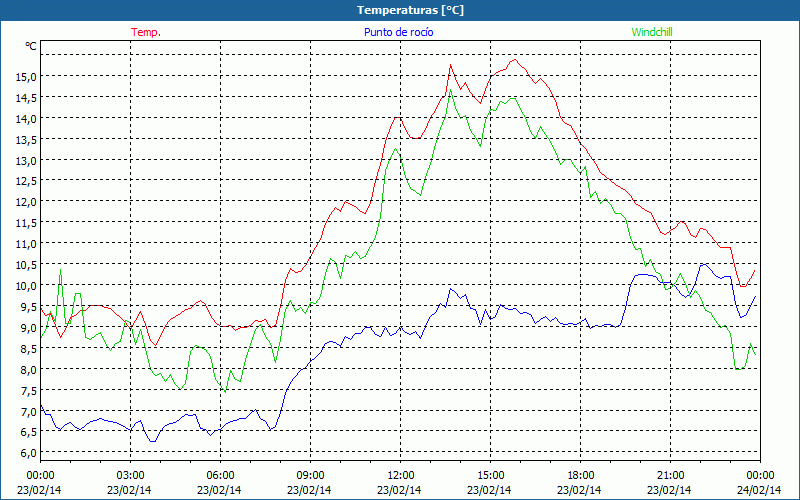This screenshot has width=800, height=500.
Task: Click the 10,5 y-axis value
Action: [26, 265]
